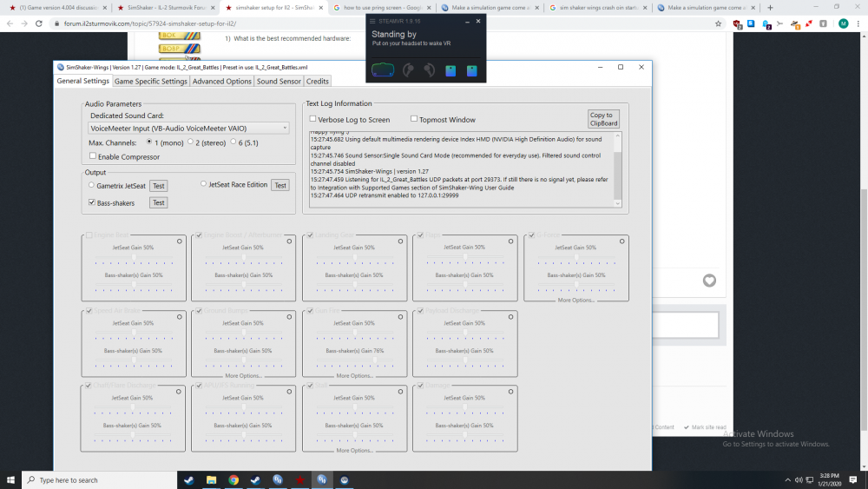Choose 6 (5.1) max channels
Screen dimensions: 868x489
tap(233, 142)
